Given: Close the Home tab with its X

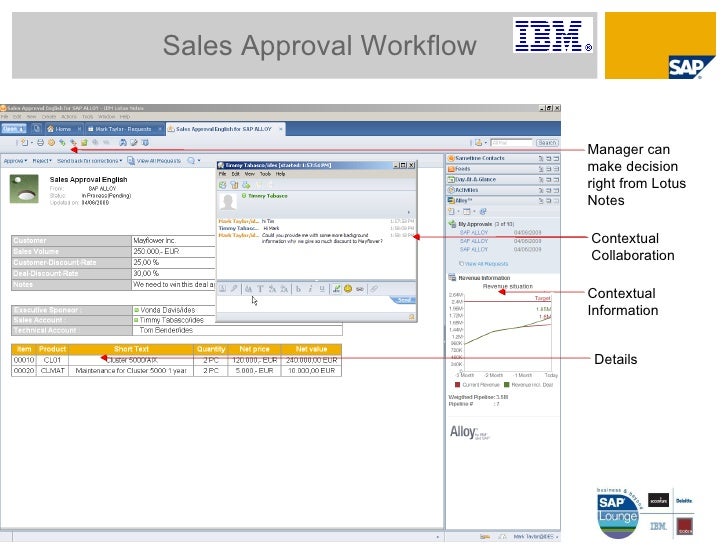Looking at the screenshot, I should pos(79,129).
